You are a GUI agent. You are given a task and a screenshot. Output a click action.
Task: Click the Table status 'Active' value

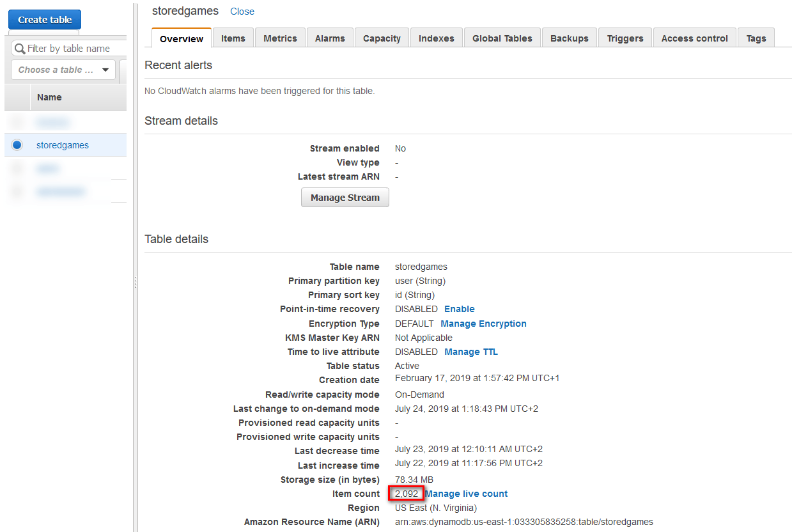tap(407, 366)
